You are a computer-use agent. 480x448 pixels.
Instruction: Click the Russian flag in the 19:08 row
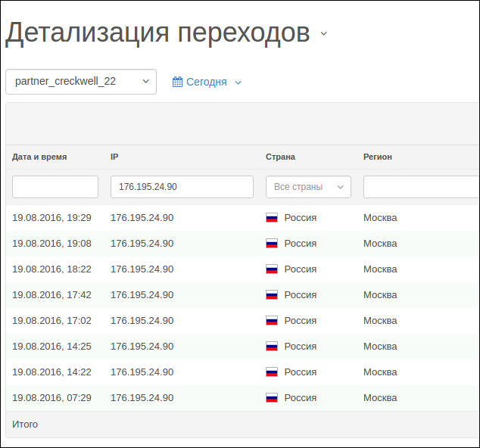[x=272, y=243]
